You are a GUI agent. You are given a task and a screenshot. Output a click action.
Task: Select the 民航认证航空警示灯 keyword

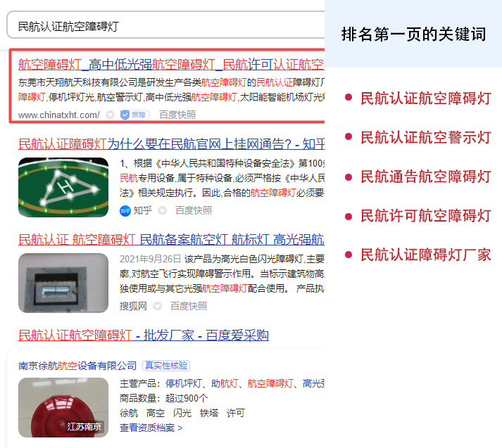(426, 138)
